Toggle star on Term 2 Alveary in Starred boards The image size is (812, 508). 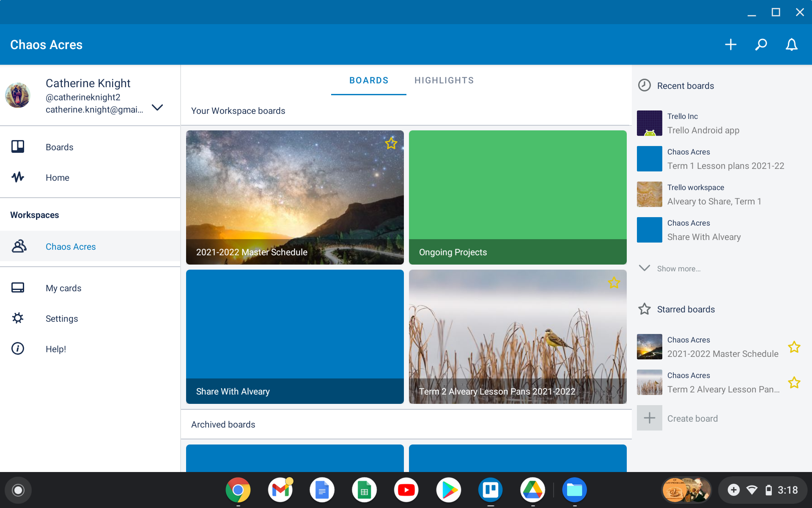pos(794,383)
